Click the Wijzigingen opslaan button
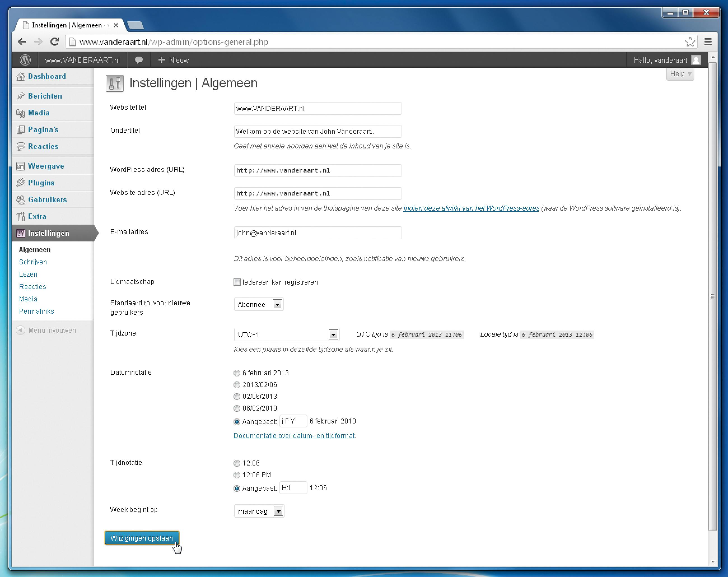 click(x=141, y=538)
